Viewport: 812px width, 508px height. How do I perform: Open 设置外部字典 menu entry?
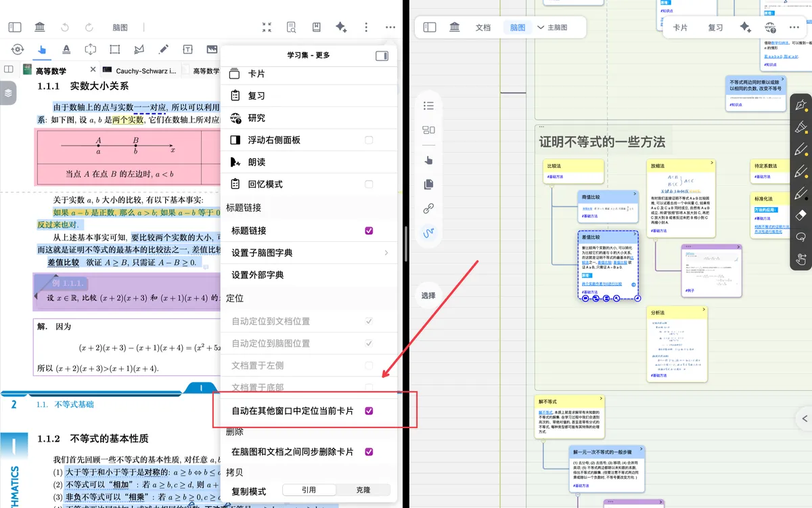(309, 275)
